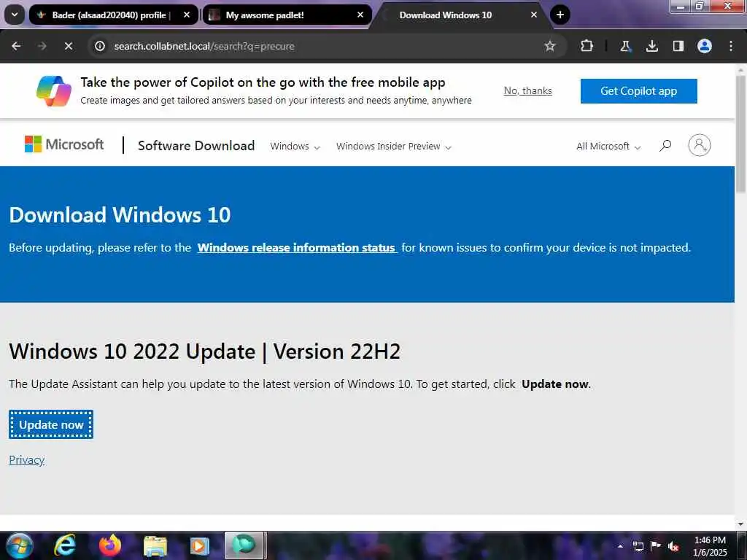Click the scrollbar down arrow
Screen dimensions: 747x560
point(741,524)
